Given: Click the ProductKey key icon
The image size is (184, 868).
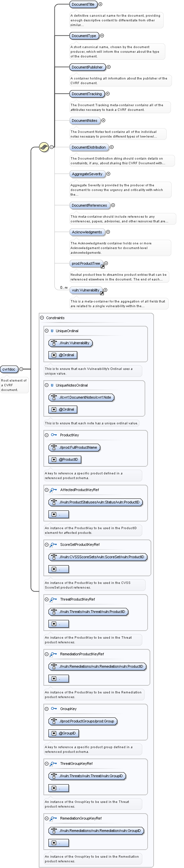Looking at the screenshot, I should coord(53,435).
